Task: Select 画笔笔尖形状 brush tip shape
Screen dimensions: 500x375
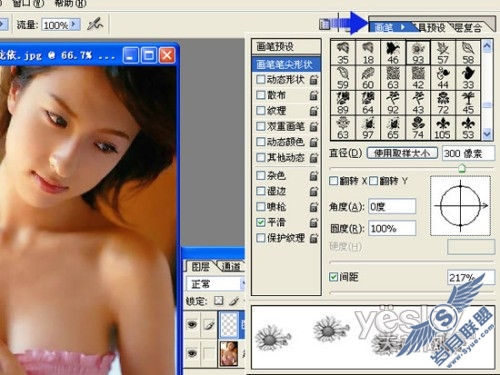Action: (x=286, y=64)
